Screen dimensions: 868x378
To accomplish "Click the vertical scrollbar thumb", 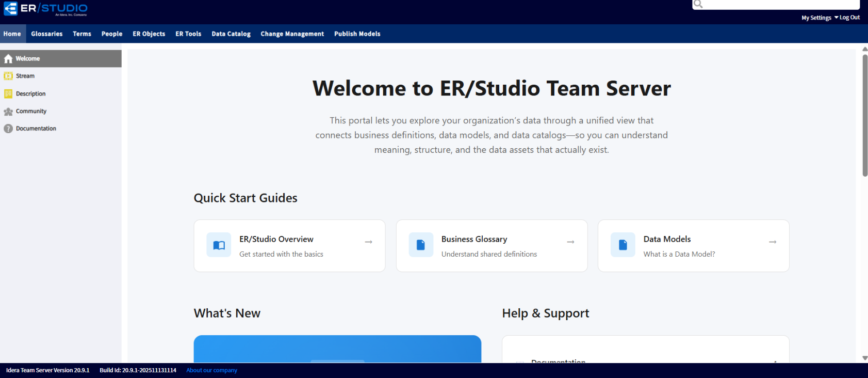I will click(865, 115).
